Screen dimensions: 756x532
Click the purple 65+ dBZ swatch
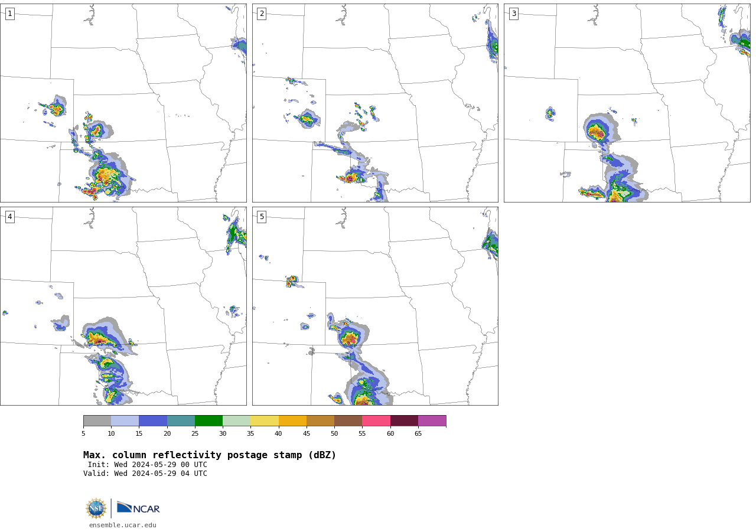pyautogui.click(x=432, y=421)
